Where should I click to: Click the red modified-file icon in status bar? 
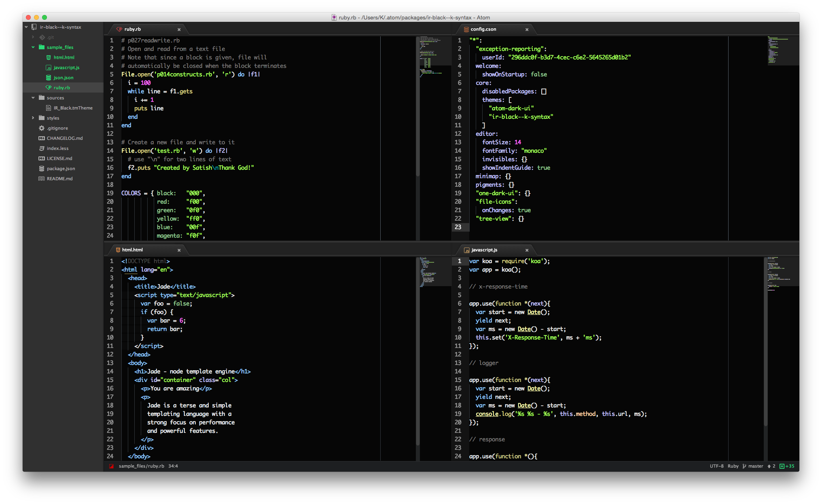tap(111, 466)
